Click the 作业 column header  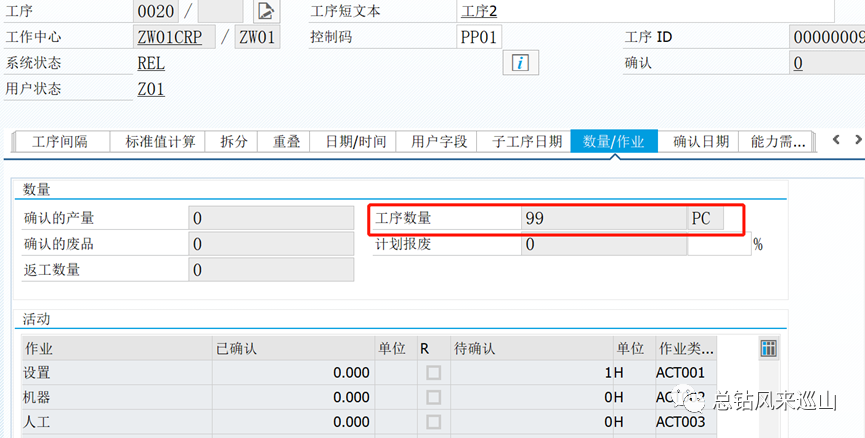117,348
